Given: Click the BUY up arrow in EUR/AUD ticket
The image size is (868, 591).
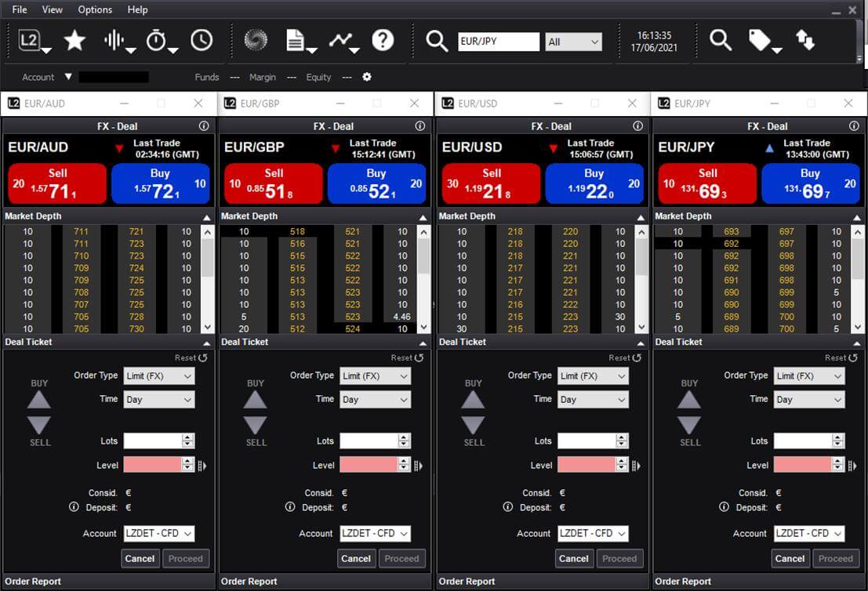Looking at the screenshot, I should coord(39,400).
